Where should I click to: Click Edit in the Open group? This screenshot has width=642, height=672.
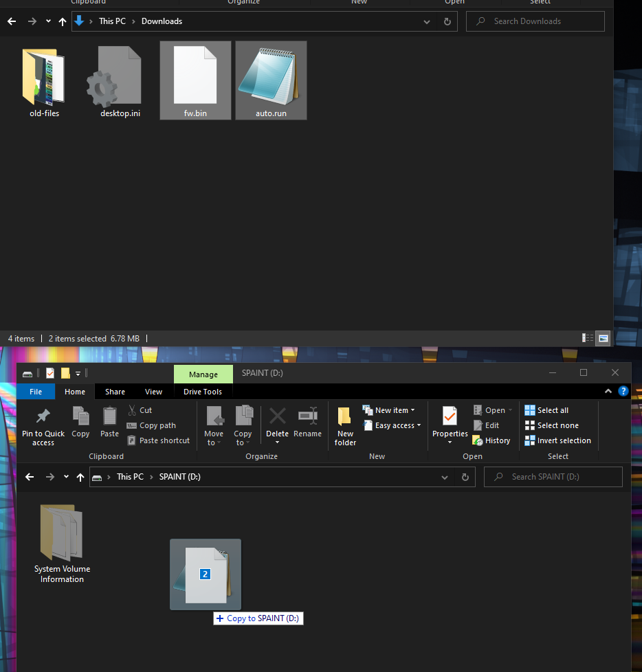[487, 425]
